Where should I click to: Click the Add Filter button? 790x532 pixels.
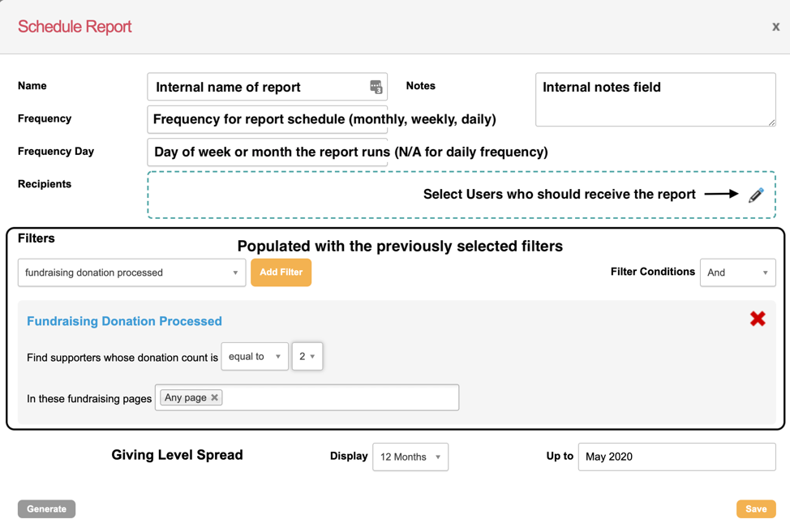pyautogui.click(x=281, y=272)
